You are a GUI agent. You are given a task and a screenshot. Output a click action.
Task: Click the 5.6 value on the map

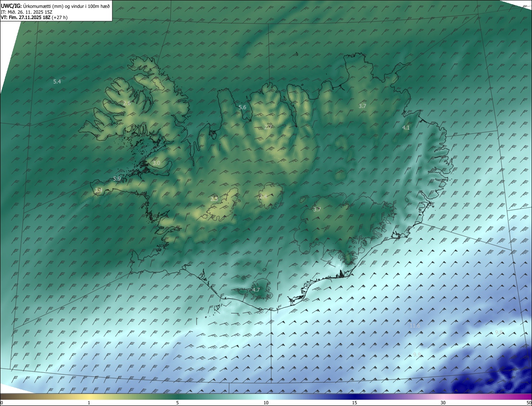(242, 108)
